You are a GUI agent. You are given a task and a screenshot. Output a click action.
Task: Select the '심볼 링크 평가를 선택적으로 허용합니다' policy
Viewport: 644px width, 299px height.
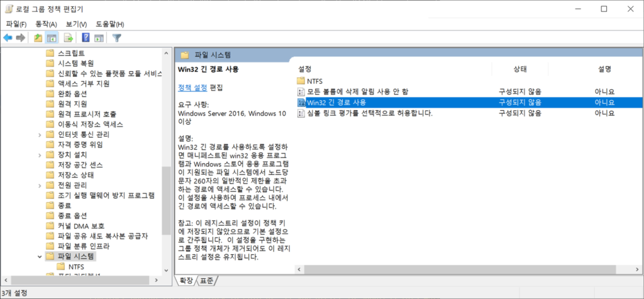click(369, 113)
